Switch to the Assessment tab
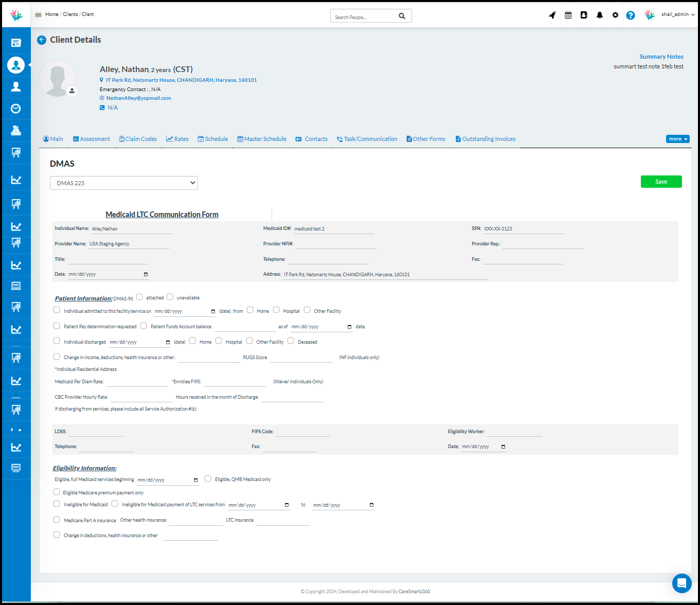Image resolution: width=700 pixels, height=605 pixels. (92, 139)
